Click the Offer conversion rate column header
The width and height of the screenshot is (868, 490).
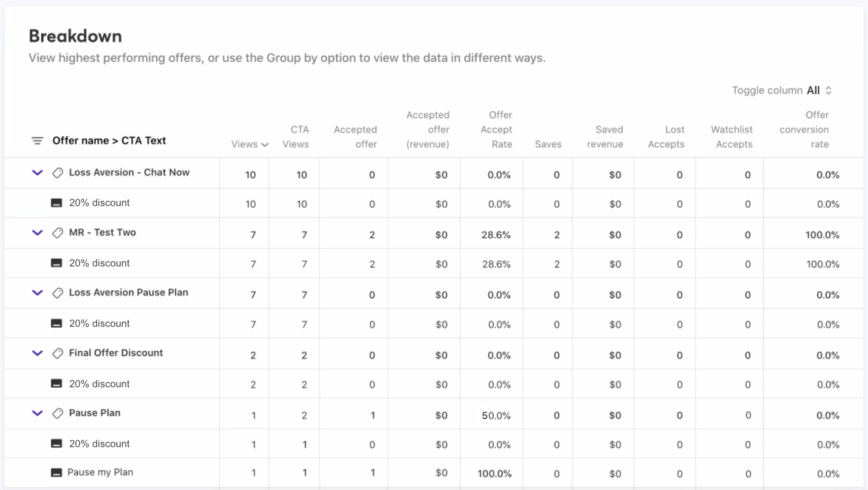(804, 130)
